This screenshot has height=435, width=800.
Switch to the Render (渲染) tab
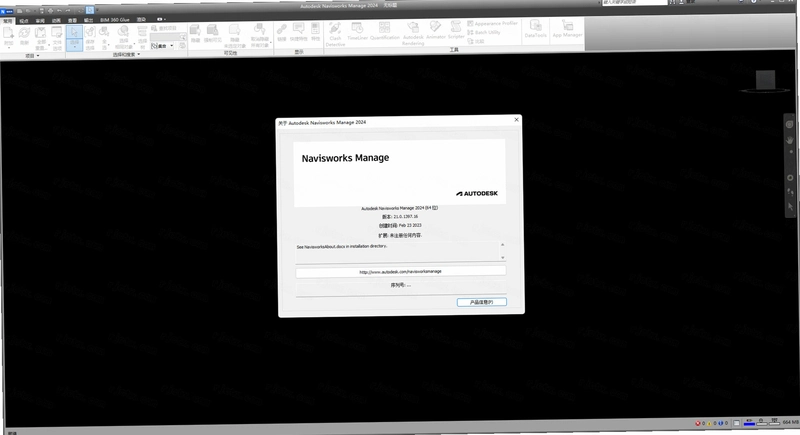[141, 20]
